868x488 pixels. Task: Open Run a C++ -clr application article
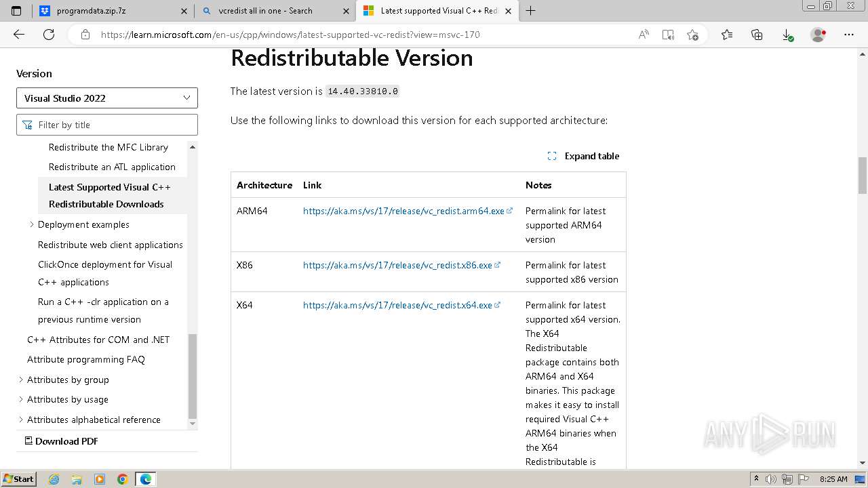click(103, 310)
